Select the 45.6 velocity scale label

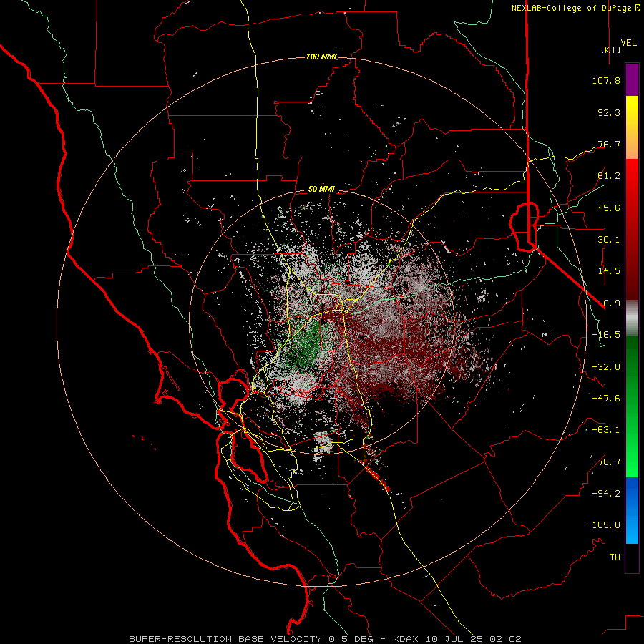tap(609, 208)
